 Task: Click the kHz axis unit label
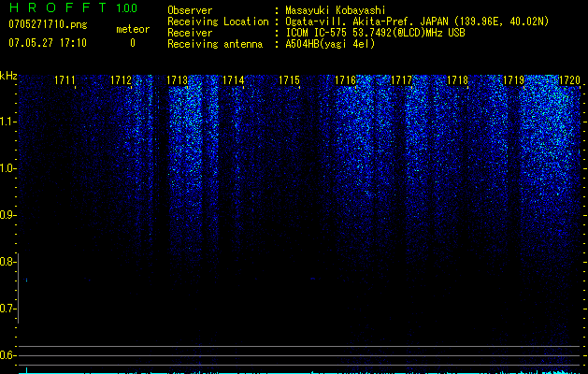point(8,76)
